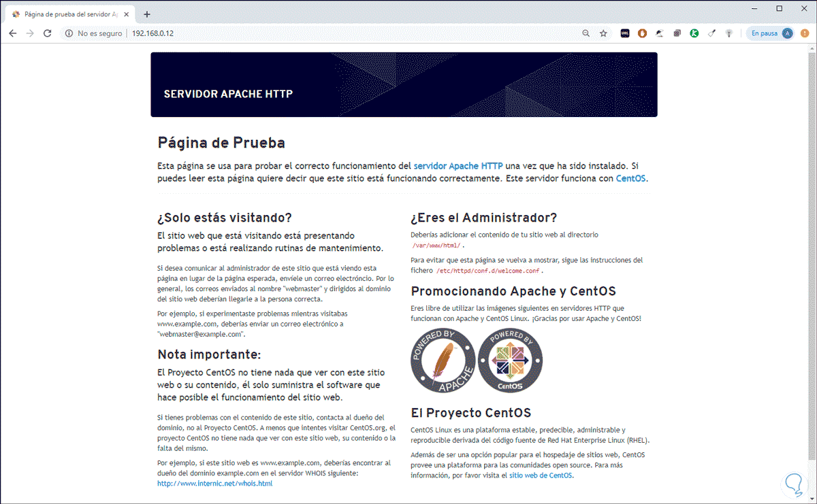Click the 'Página de Prueba' heading

pyautogui.click(x=221, y=144)
